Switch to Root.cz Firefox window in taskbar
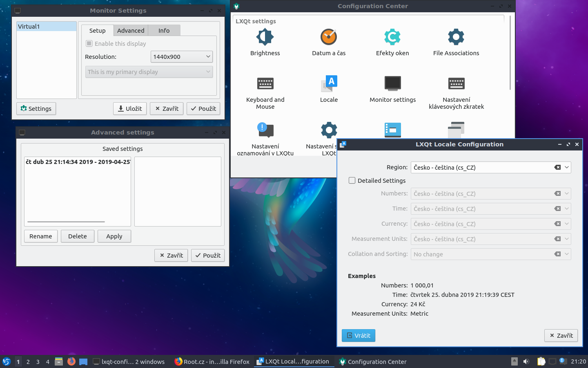The height and width of the screenshot is (368, 588). 212,361
